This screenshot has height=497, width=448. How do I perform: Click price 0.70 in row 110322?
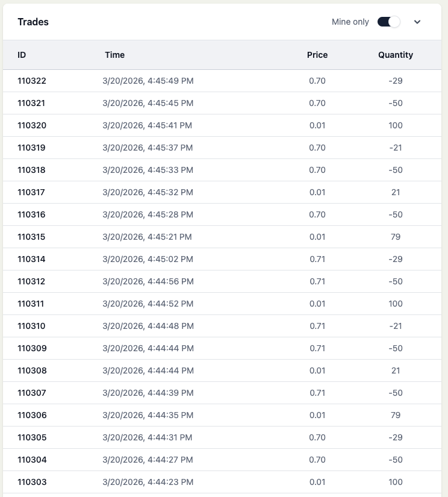tap(317, 81)
